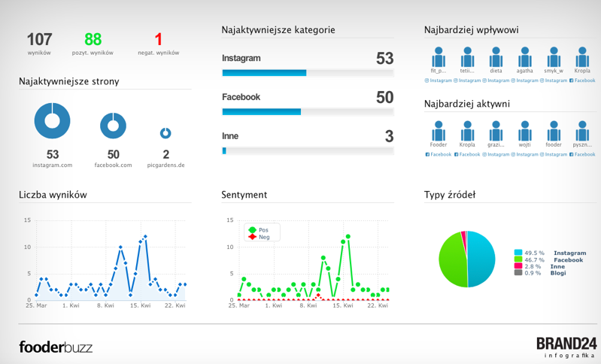Open the Instagram link under tetii... user

click(x=467, y=80)
